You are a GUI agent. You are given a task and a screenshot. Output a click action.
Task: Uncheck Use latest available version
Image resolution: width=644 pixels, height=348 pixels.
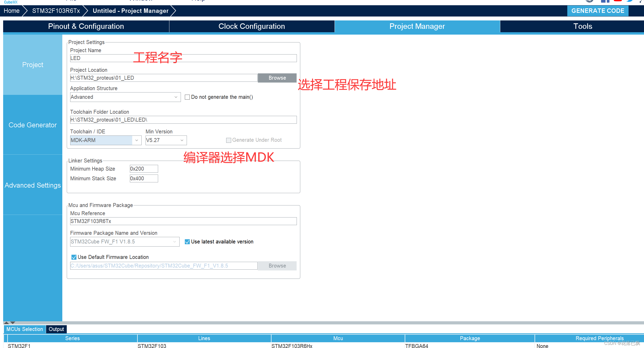[187, 242]
